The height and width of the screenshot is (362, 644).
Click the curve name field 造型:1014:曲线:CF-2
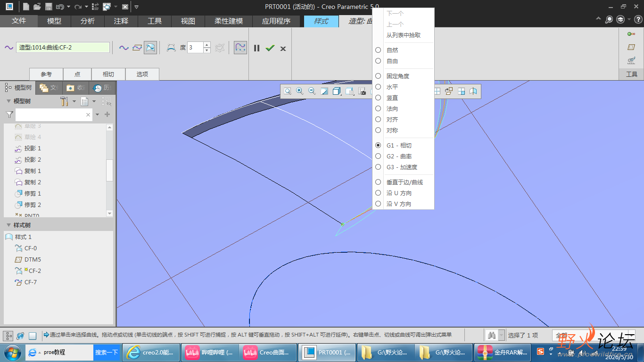[63, 48]
